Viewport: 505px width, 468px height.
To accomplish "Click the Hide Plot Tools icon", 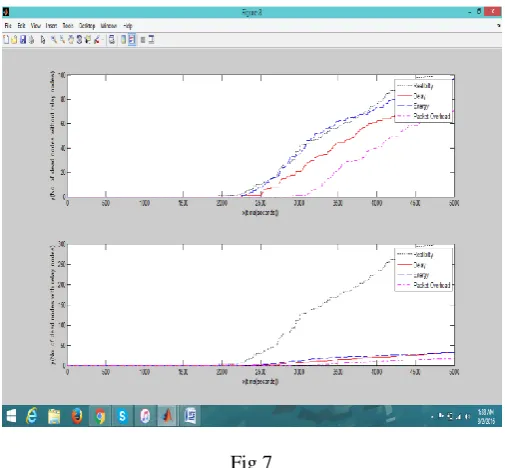I will 143,40.
